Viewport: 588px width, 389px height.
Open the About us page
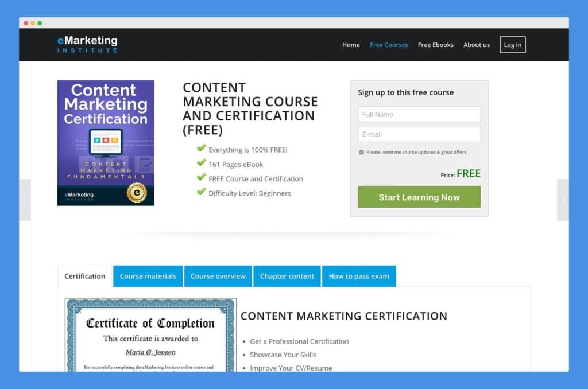pyautogui.click(x=477, y=45)
